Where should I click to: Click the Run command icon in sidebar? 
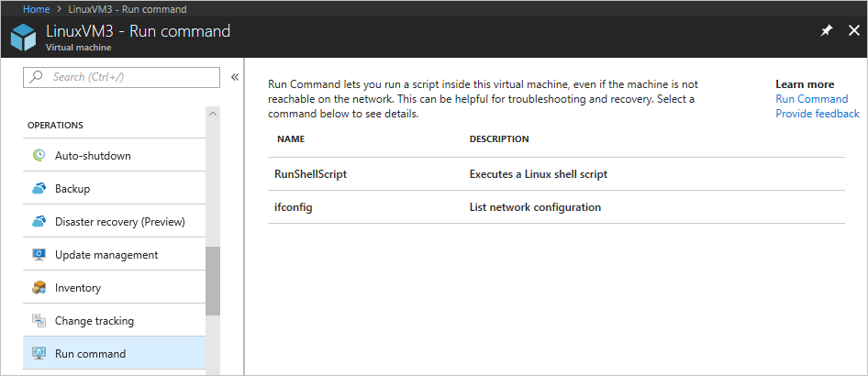pyautogui.click(x=39, y=354)
